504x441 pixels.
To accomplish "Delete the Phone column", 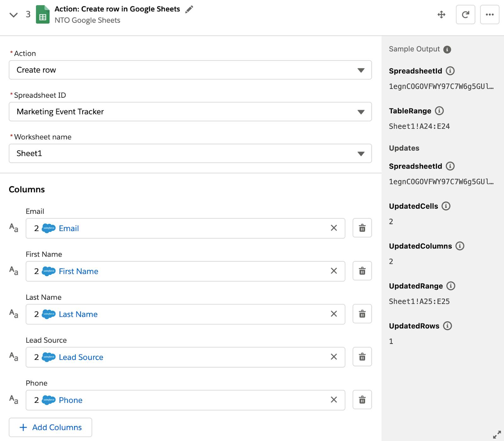I will pos(362,400).
